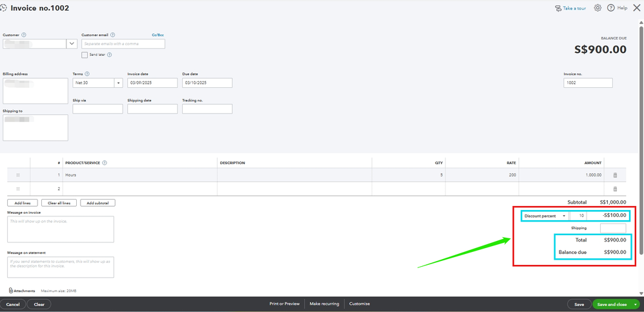
Task: Toggle the Send later checkbox
Action: tap(84, 54)
